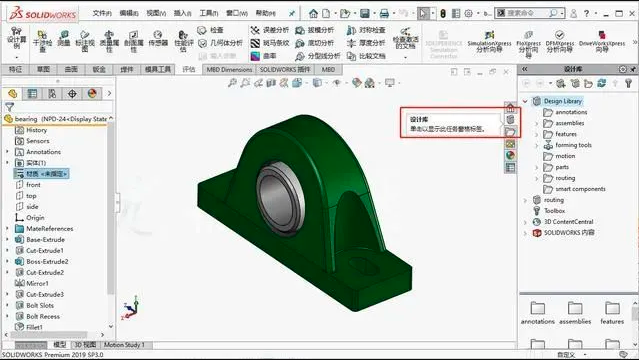This screenshot has height=360, width=639.
Task: Switch to the ConfigurationManager tab icon
Action: coord(52,94)
